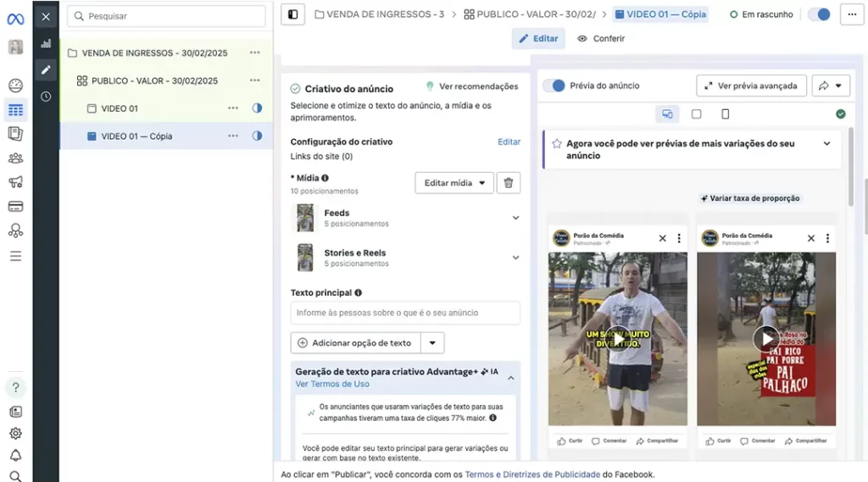Image resolution: width=868 pixels, height=482 pixels.
Task: Toggle the side panel layout icon
Action: point(292,14)
